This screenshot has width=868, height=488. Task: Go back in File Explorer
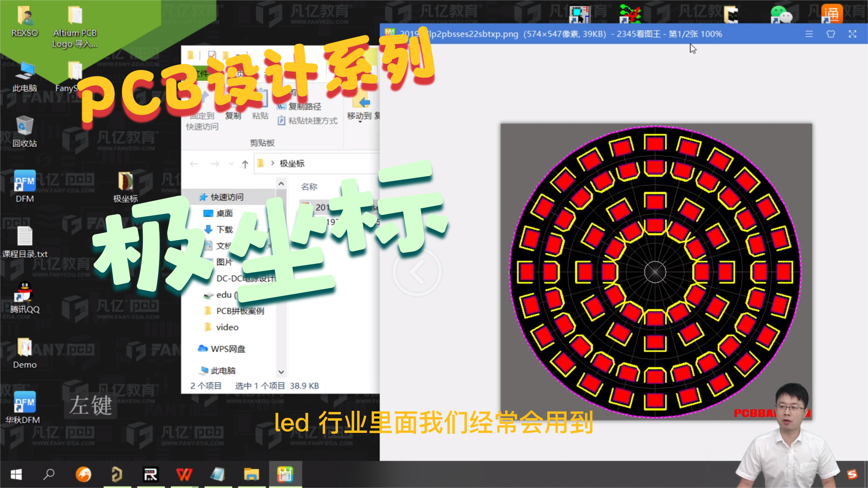(x=194, y=164)
